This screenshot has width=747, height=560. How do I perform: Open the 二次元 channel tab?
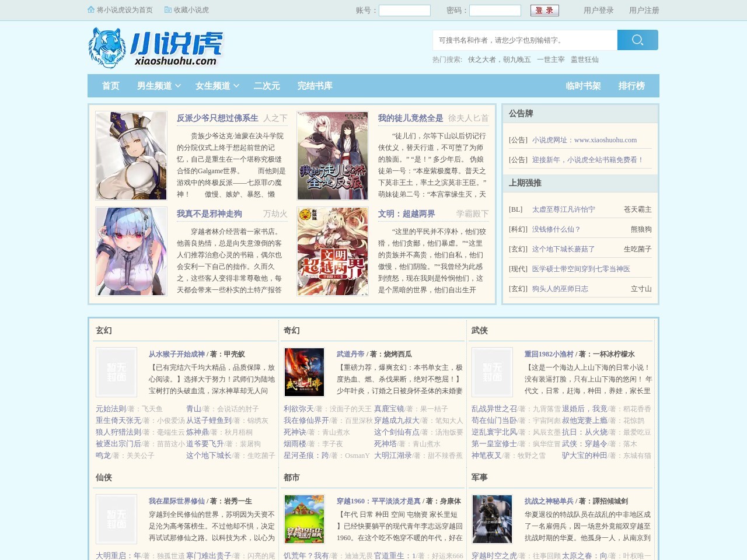click(x=266, y=86)
